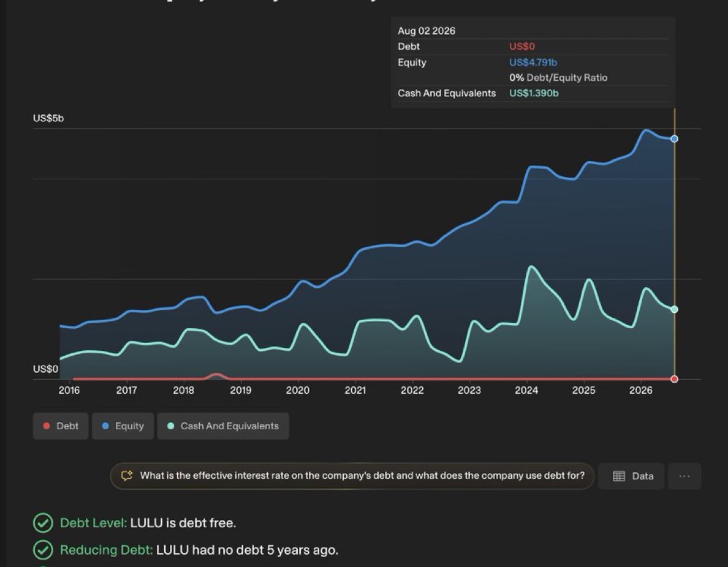The image size is (728, 567).
Task: Click the Aug 02 2026 tooltip date
Action: (x=427, y=31)
